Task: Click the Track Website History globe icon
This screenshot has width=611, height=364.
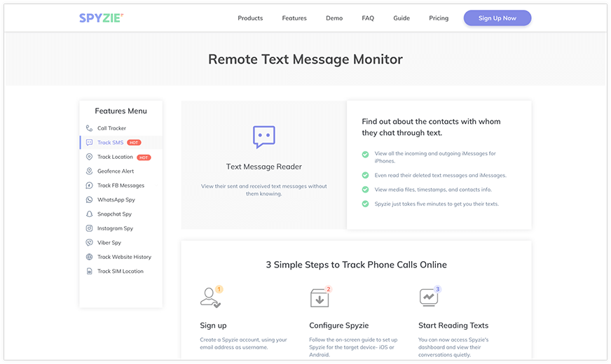Action: pos(89,257)
